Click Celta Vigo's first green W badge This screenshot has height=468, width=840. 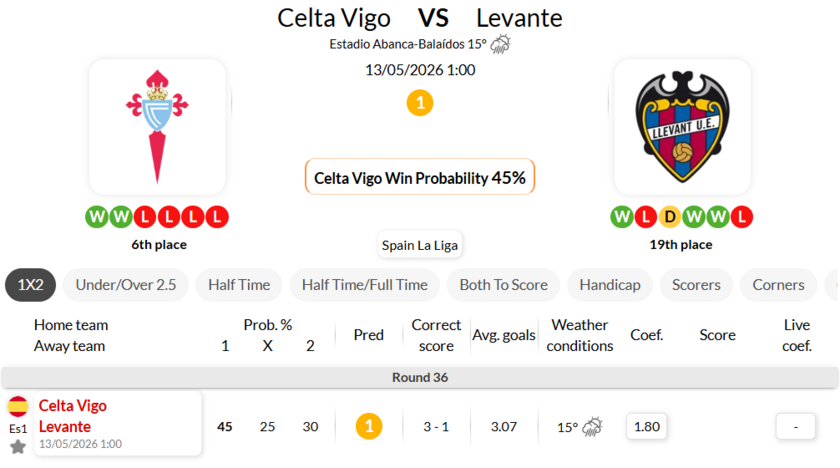tap(97, 217)
